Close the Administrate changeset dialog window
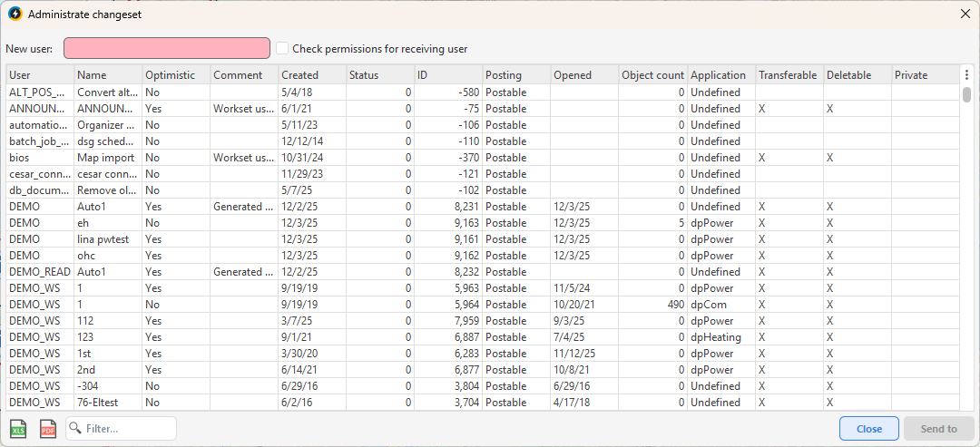Screen dimensions: 980x447 coord(965,15)
